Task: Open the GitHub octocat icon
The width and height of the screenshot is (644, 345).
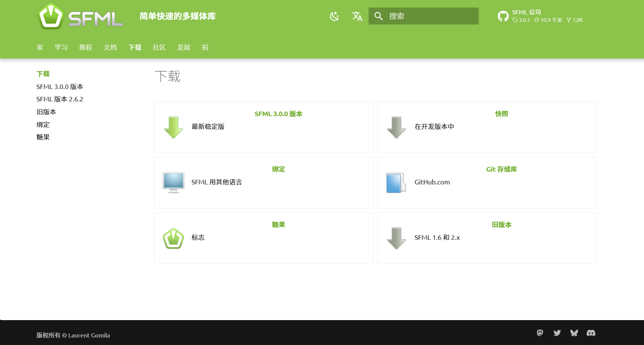Action: click(x=503, y=16)
